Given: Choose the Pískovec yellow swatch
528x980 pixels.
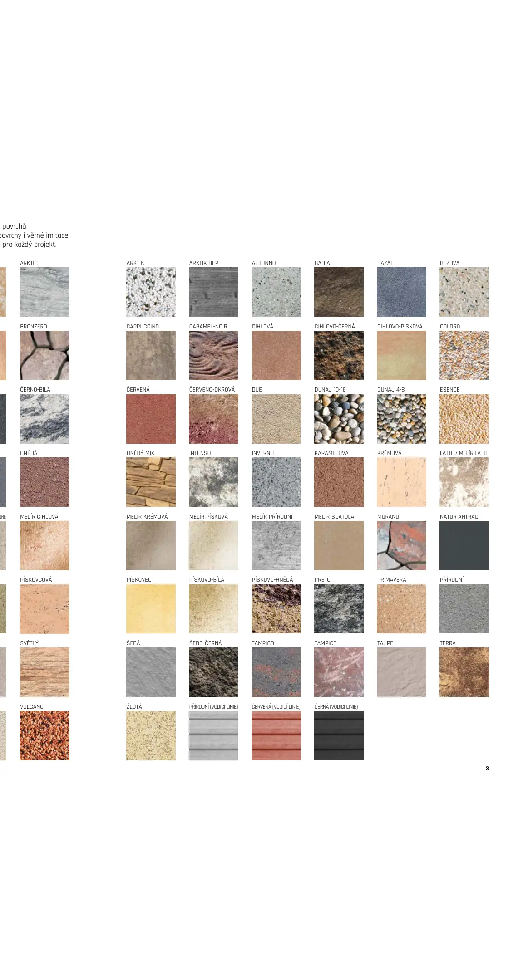Looking at the screenshot, I should pyautogui.click(x=151, y=609).
